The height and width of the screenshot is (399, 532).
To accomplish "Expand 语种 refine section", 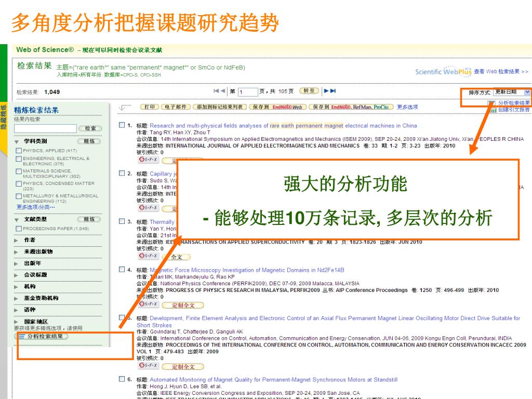I will 16,310.
